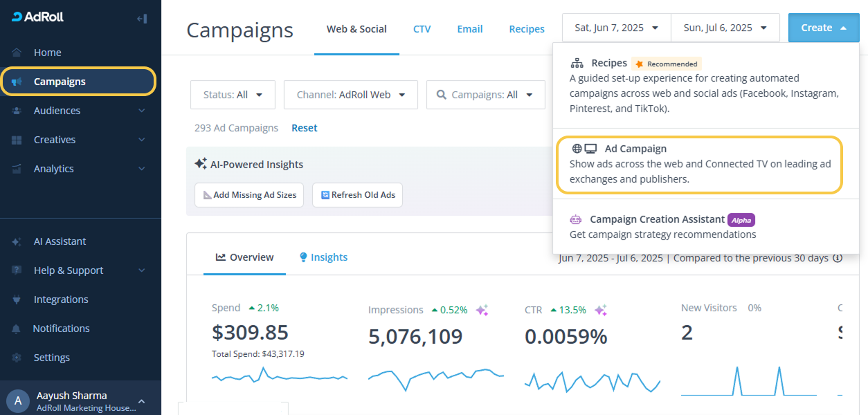
Task: Click the Add Missing Ad Sizes button
Action: coord(249,195)
